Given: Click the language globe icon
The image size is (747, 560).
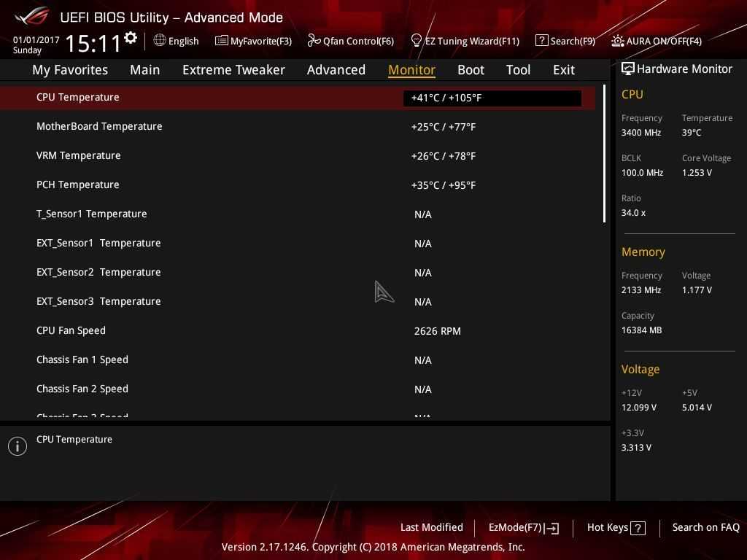Looking at the screenshot, I should 160,41.
